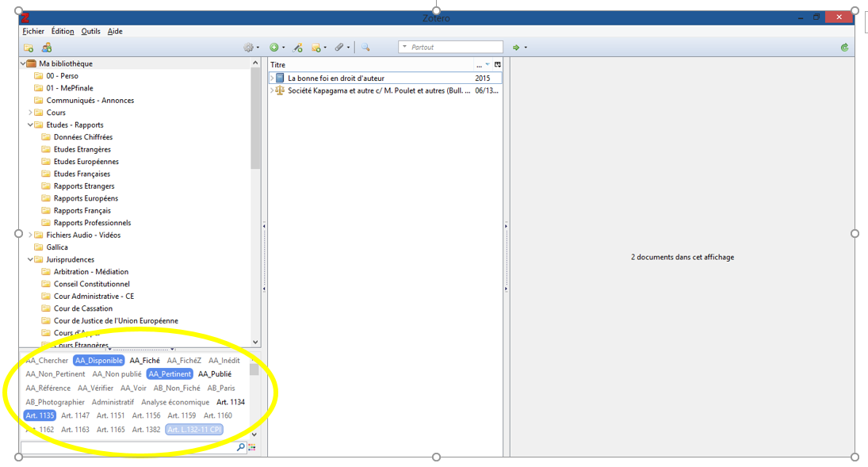Open the colored tag selector actions menu
This screenshot has width=868, height=467.
(x=253, y=448)
